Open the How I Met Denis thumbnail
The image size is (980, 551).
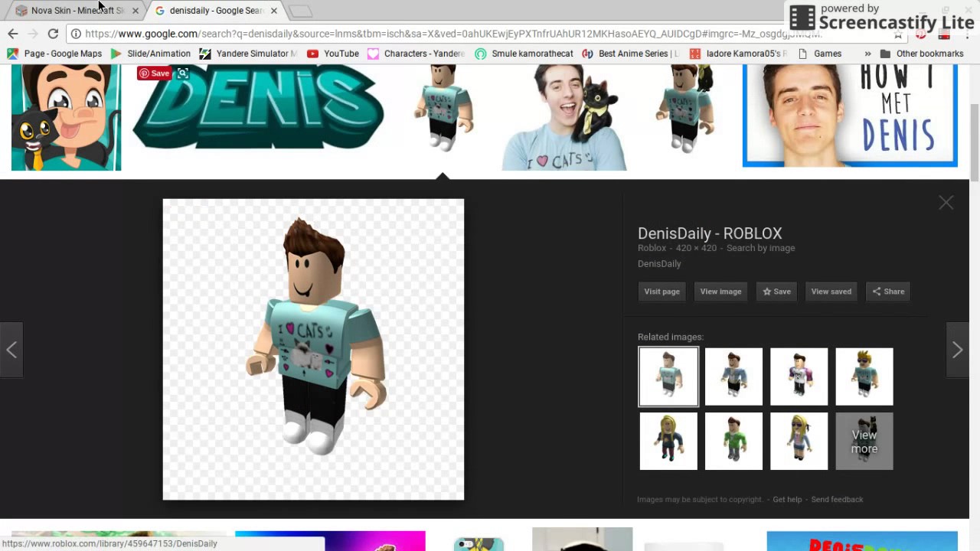pyautogui.click(x=850, y=116)
